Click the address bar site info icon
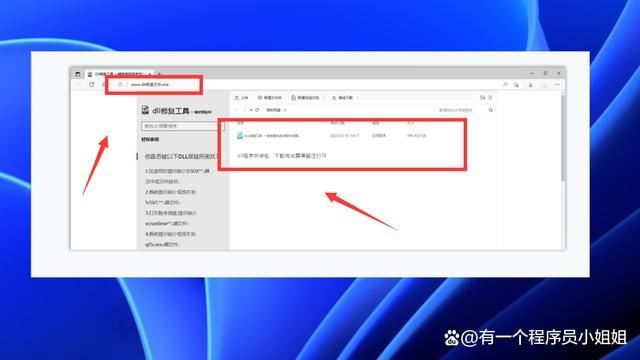The height and width of the screenshot is (360, 640). (120, 84)
